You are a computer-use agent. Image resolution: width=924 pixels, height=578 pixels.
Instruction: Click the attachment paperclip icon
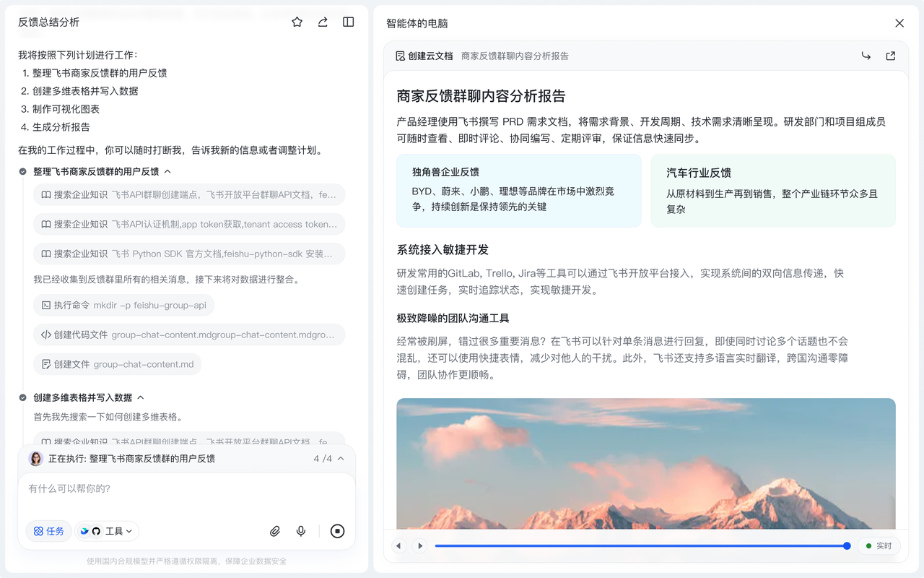(275, 531)
